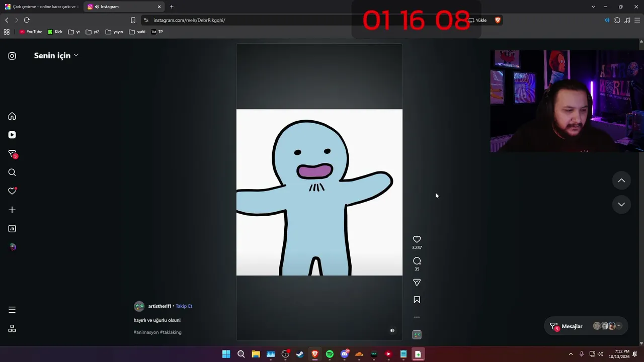The width and height of the screenshot is (644, 362).
Task: Reload the current page
Action: [27, 20]
